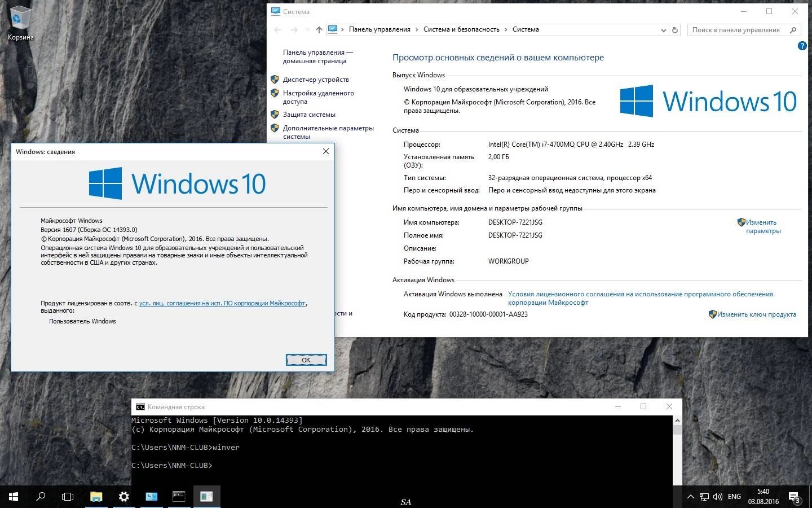Click the taskbar search magnifier icon

41,497
